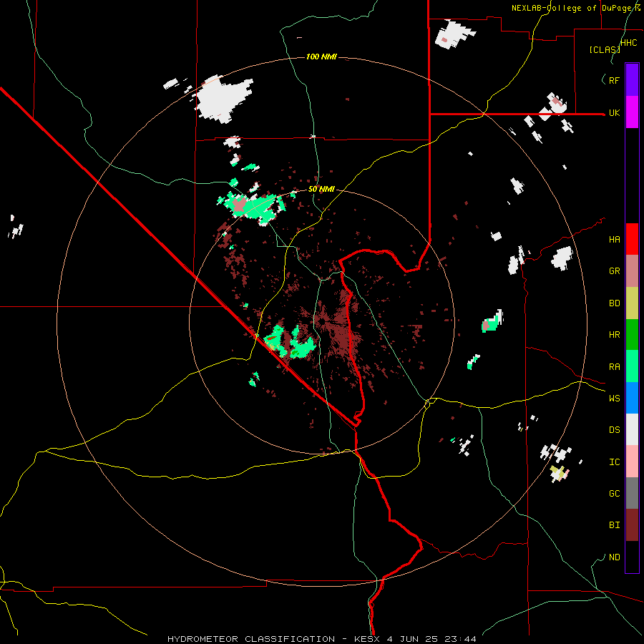Click the 'GR' legend label
The width and height of the screenshot is (644, 644).
click(x=614, y=271)
